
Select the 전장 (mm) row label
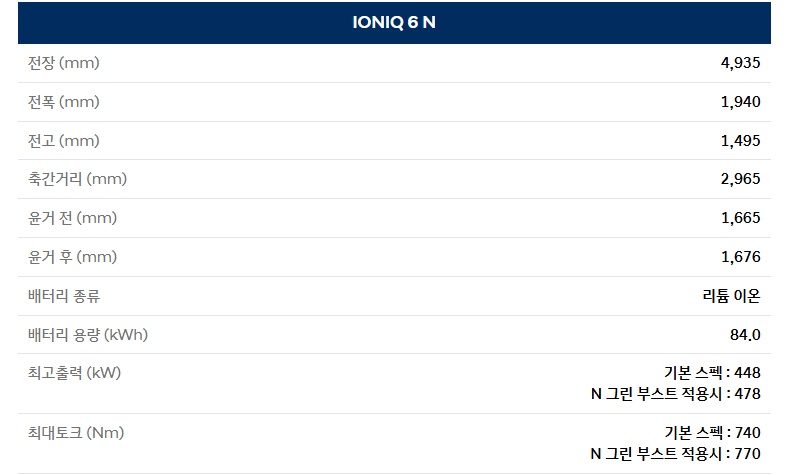click(x=64, y=63)
